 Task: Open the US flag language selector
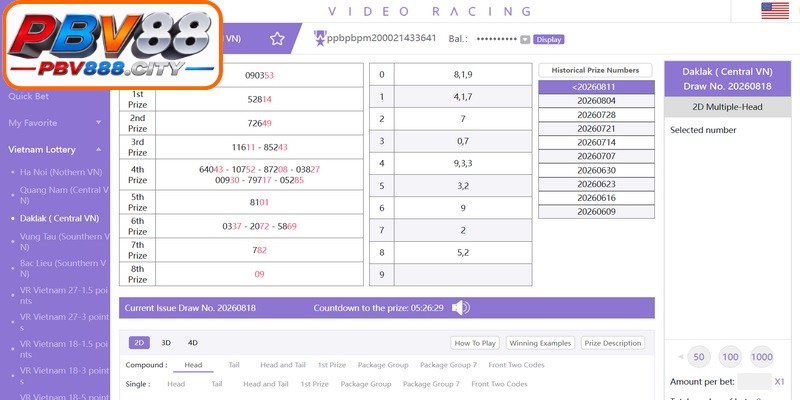775,11
